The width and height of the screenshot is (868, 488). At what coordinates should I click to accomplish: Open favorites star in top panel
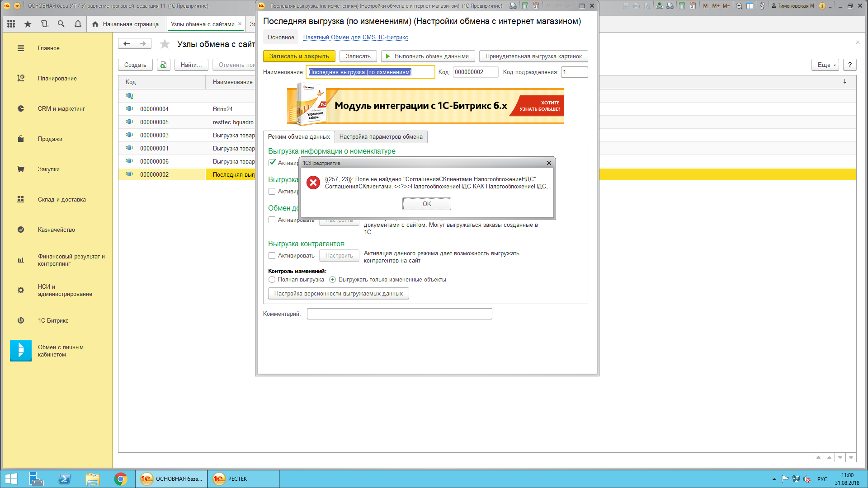pyautogui.click(x=28, y=24)
